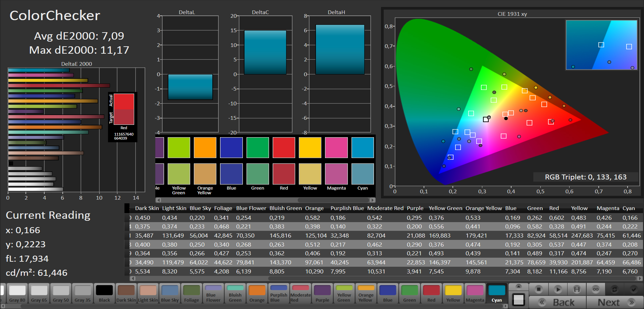The width and height of the screenshot is (644, 309).
Task: Click the refresh arrows icon
Action: click(614, 289)
